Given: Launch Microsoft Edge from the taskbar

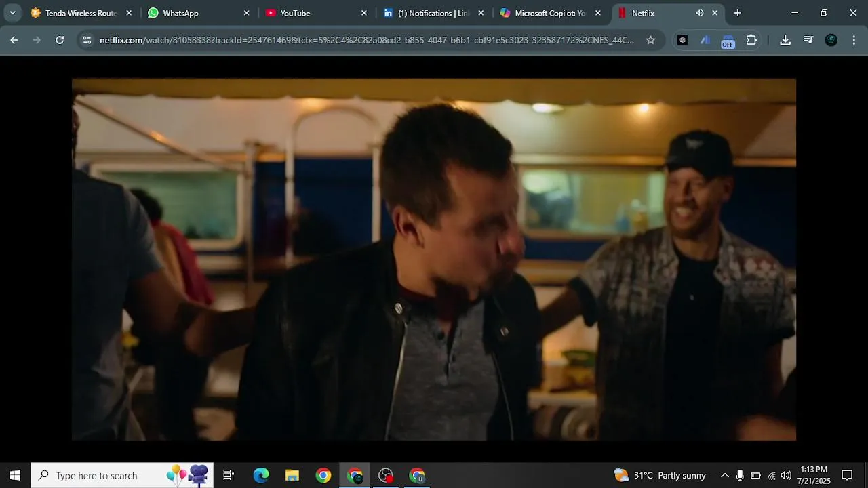Looking at the screenshot, I should point(261,475).
